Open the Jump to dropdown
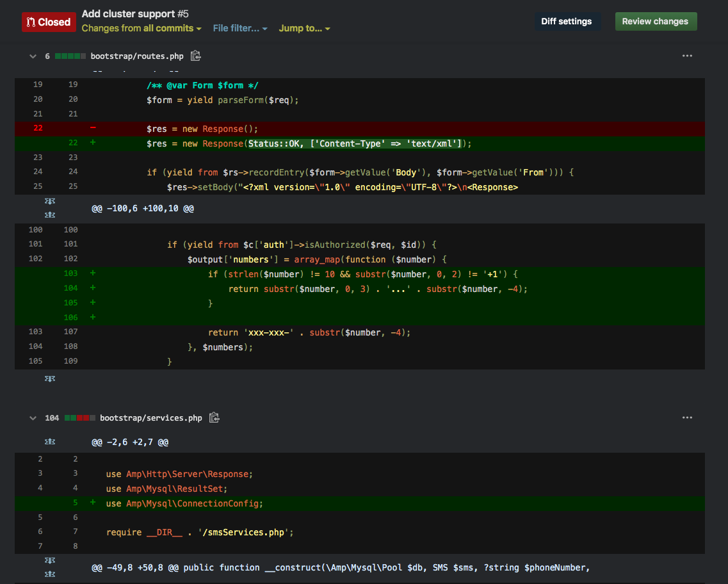Image resolution: width=728 pixels, height=584 pixels. [304, 28]
